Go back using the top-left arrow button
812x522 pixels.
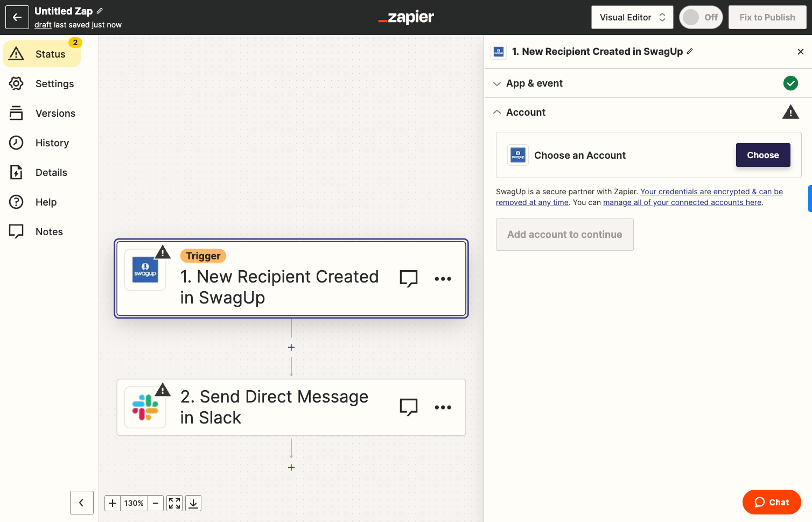pos(17,17)
